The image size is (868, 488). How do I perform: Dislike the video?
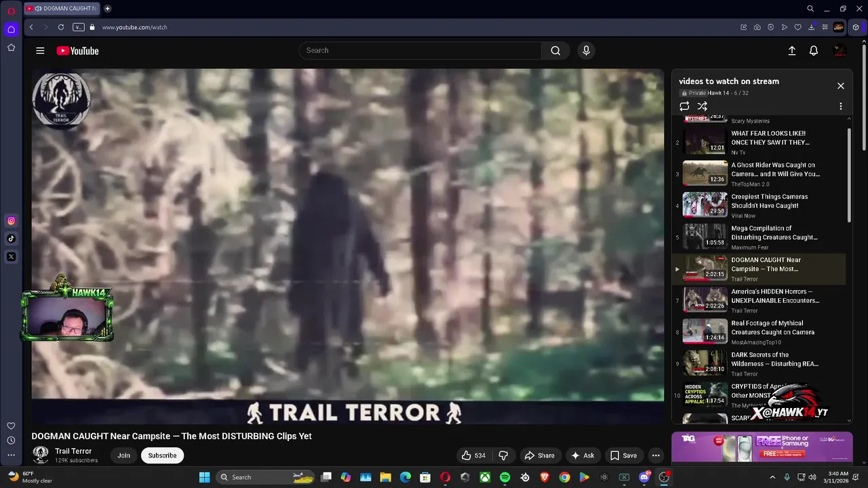point(503,455)
